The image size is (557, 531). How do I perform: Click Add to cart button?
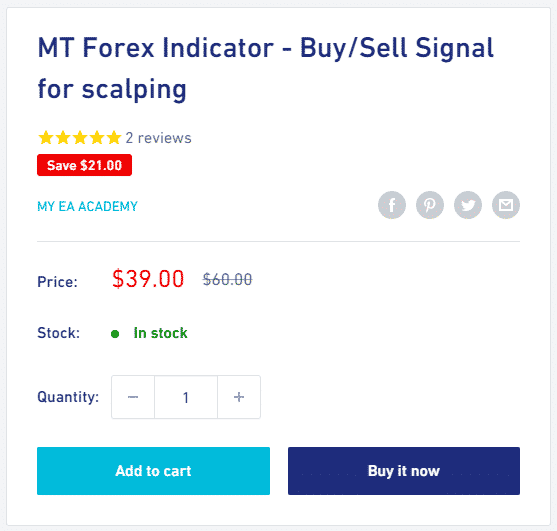click(x=153, y=471)
